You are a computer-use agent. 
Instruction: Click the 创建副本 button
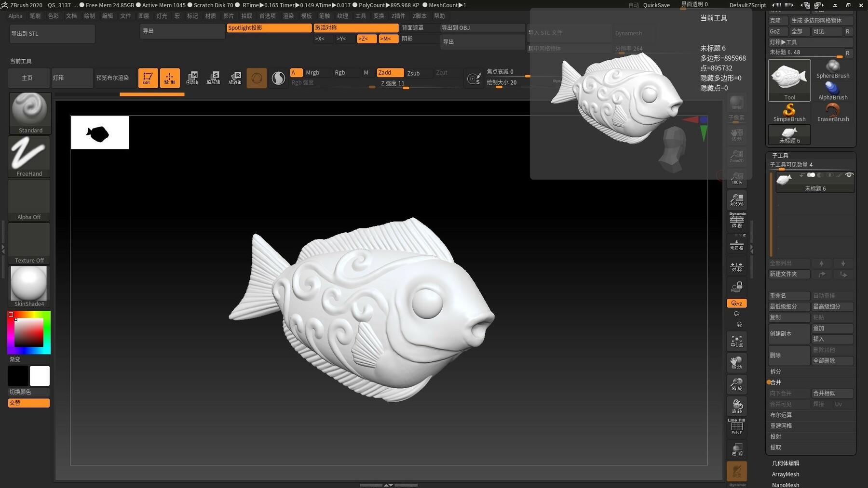pyautogui.click(x=789, y=333)
